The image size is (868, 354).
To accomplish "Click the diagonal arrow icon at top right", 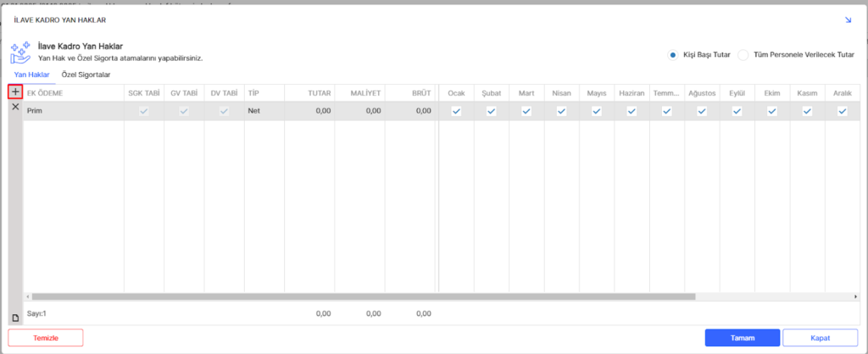I will 848,19.
